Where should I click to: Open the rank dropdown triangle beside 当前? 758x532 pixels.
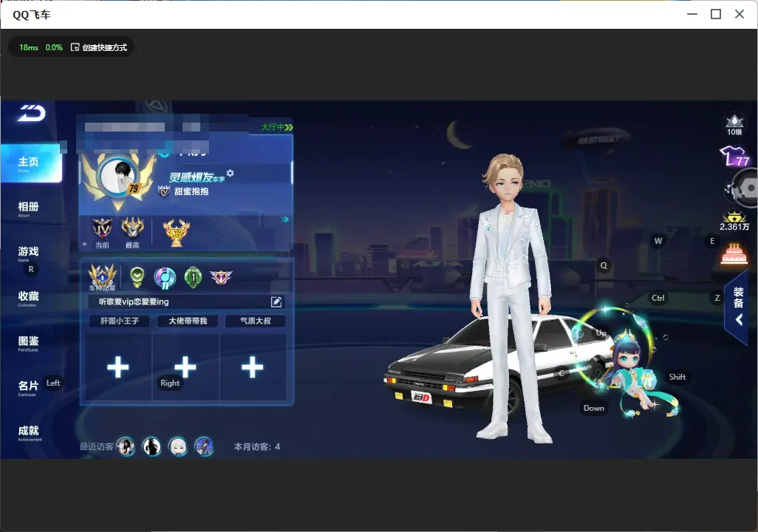click(85, 245)
